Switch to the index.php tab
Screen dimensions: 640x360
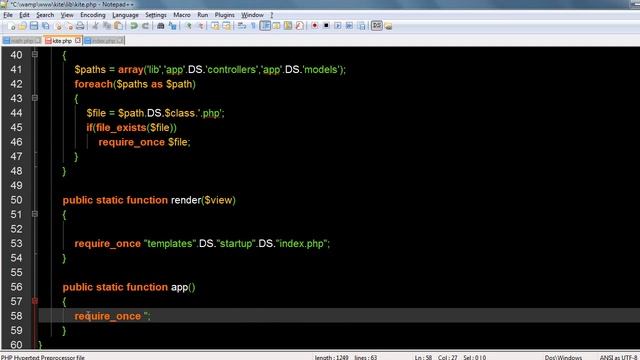coord(104,41)
